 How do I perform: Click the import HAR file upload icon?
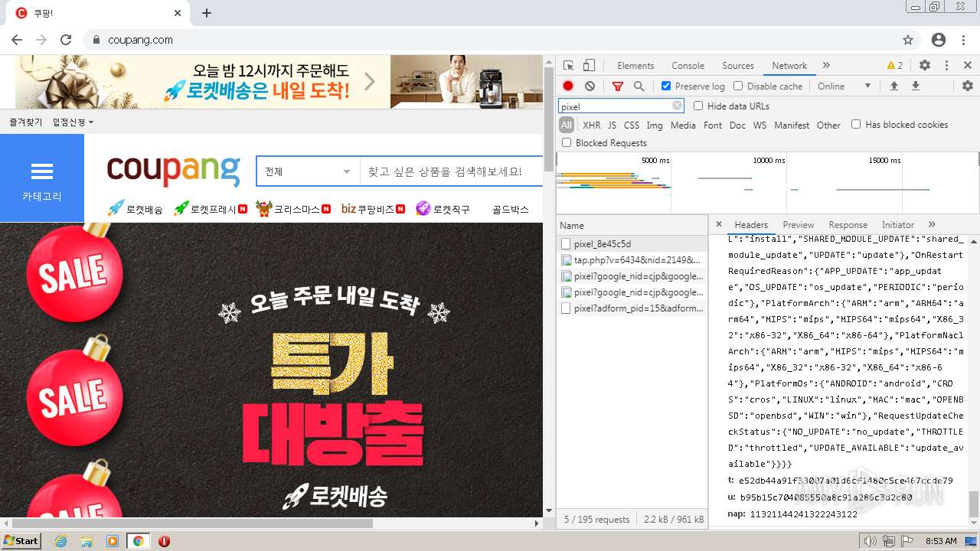click(x=893, y=86)
